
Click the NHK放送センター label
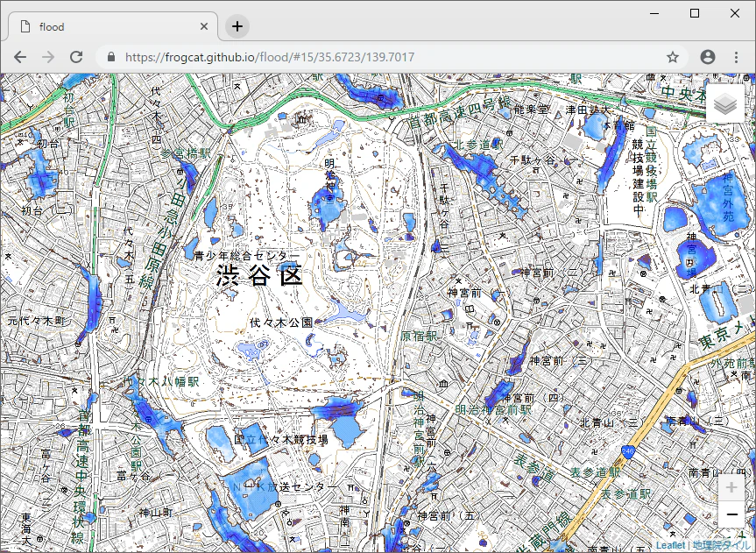(286, 487)
